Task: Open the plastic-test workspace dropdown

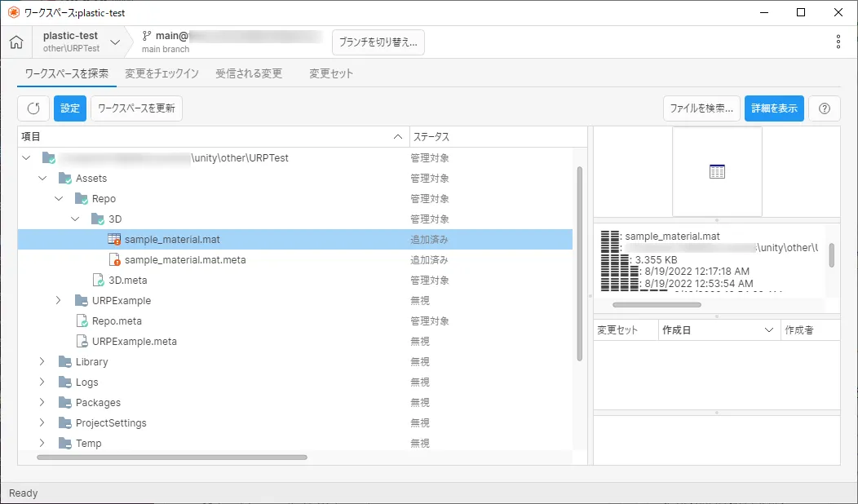Action: (115, 42)
